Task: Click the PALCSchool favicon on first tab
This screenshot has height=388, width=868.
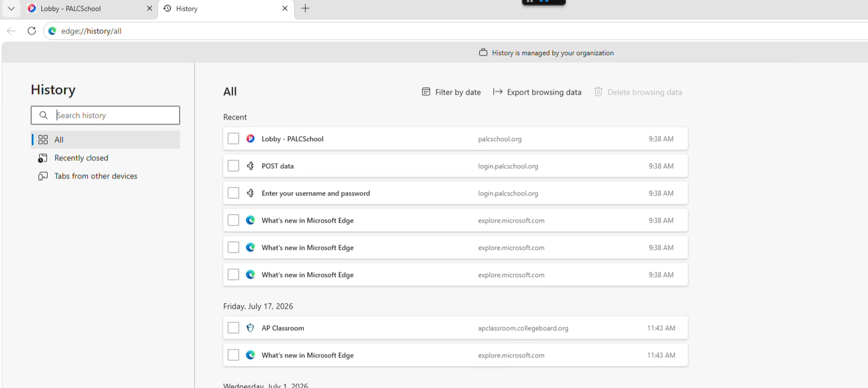Action: pyautogui.click(x=32, y=8)
